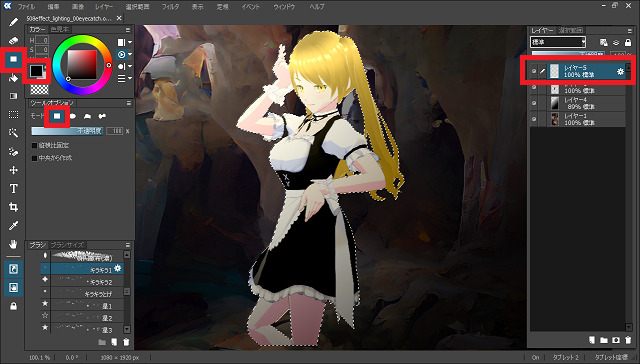This screenshot has width=640, height=364.
Task: Click the camera-shaped icon in layer panel footer
Action: (x=616, y=340)
